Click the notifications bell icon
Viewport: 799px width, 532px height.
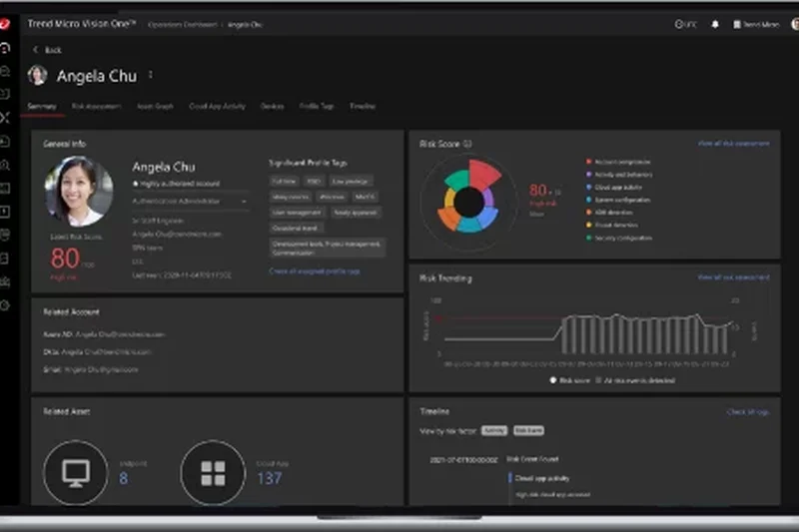715,24
